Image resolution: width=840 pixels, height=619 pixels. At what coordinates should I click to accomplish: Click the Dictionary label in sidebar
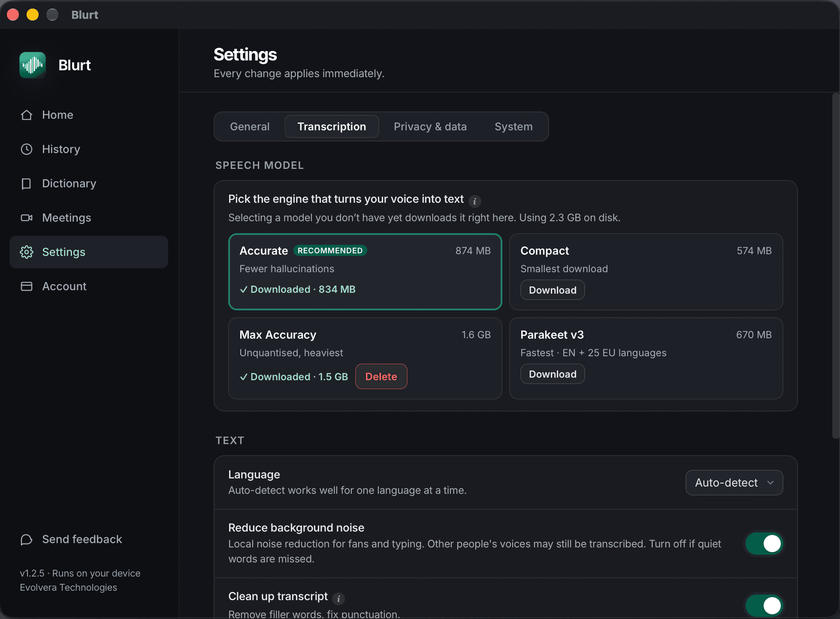coord(69,183)
